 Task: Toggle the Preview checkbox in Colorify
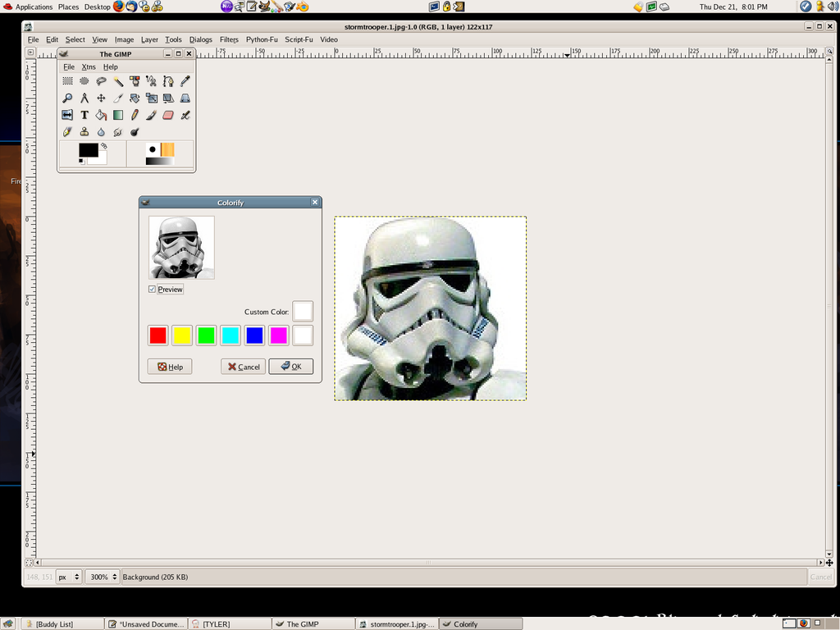(152, 289)
